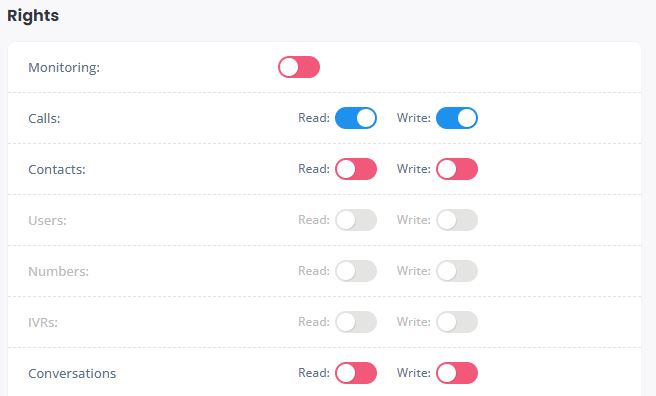Viewport: 656px width, 396px height.
Task: Toggle the Users Read switch
Action: tap(356, 220)
